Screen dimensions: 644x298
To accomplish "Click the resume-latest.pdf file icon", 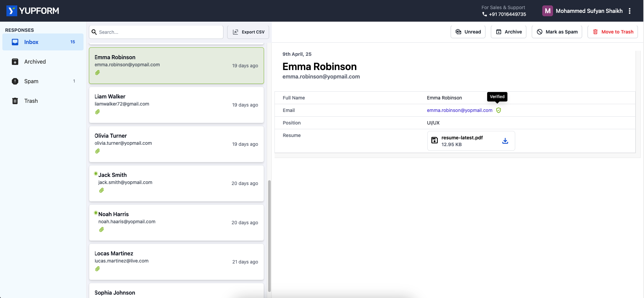I will click(x=435, y=140).
